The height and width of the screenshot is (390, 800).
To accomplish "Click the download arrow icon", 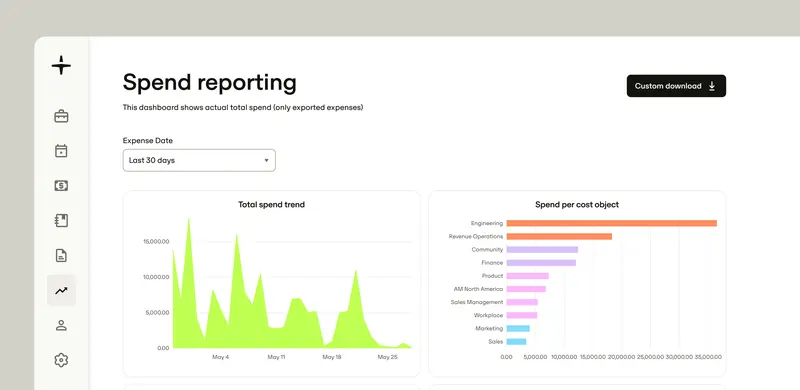I will point(712,86).
